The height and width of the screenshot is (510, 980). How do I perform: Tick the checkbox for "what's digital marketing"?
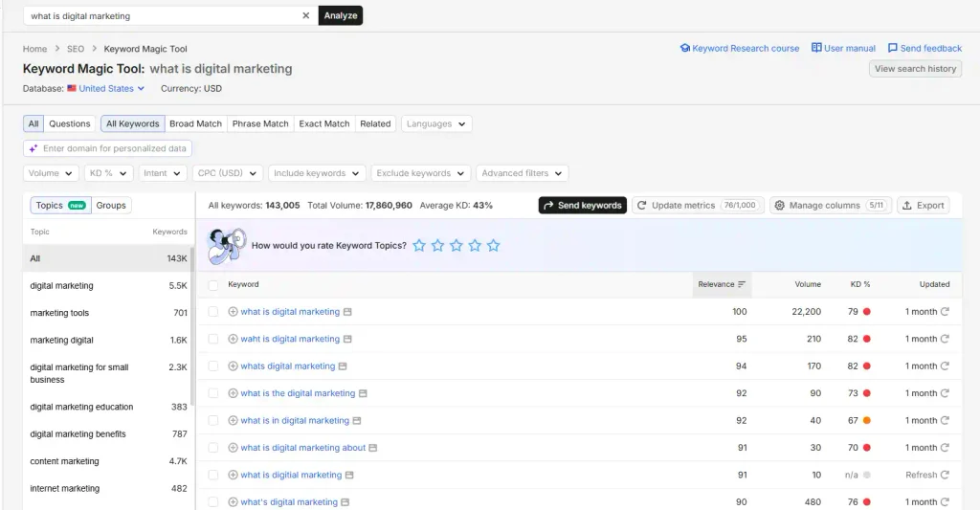point(213,502)
